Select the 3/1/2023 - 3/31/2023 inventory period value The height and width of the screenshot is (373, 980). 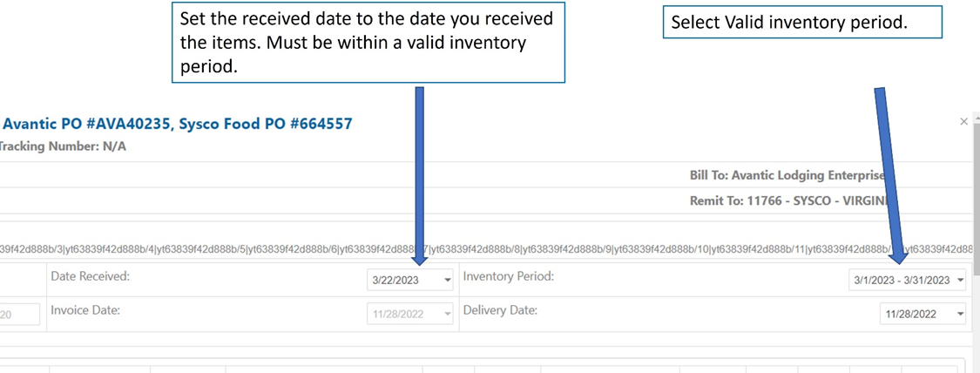click(901, 281)
